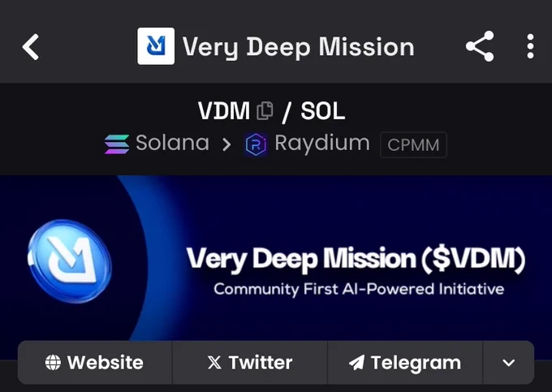Click the banner text "Very Deep Mission ($VDM)"
552x392 pixels.
tap(356, 260)
